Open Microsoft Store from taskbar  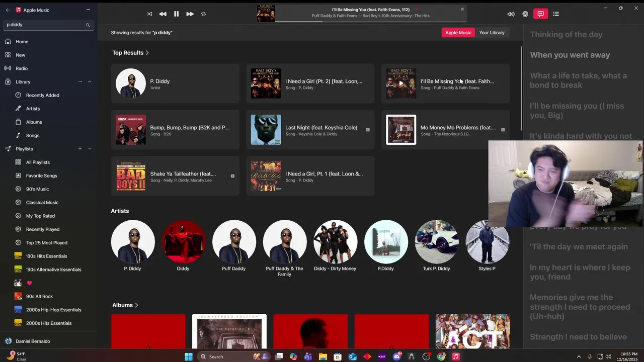338,356
